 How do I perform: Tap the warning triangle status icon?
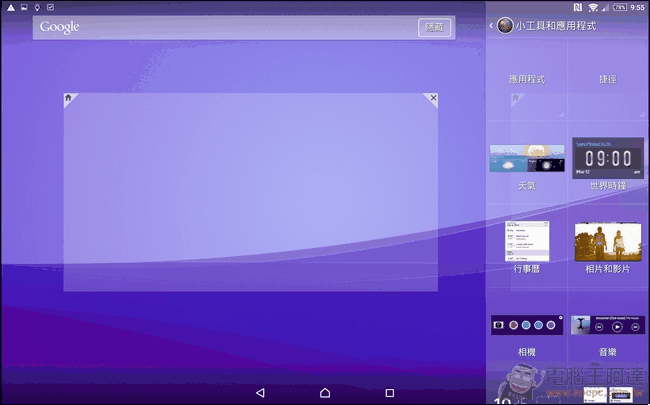11,7
